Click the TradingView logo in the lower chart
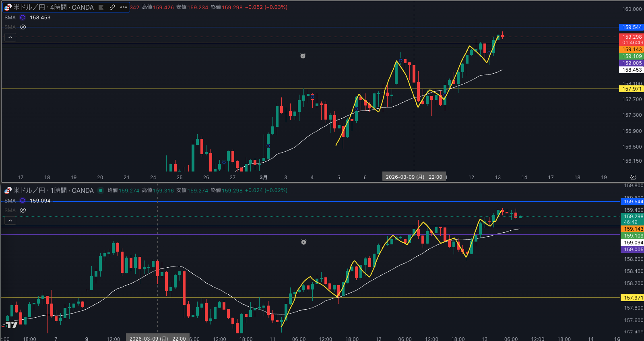Viewport: 644px width, 341px height. tap(11, 324)
